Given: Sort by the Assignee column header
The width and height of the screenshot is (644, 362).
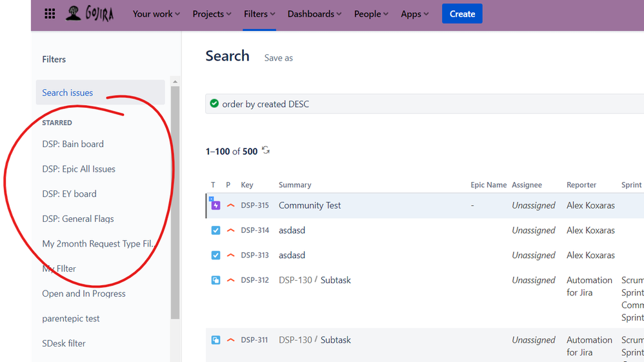Looking at the screenshot, I should click(x=527, y=185).
